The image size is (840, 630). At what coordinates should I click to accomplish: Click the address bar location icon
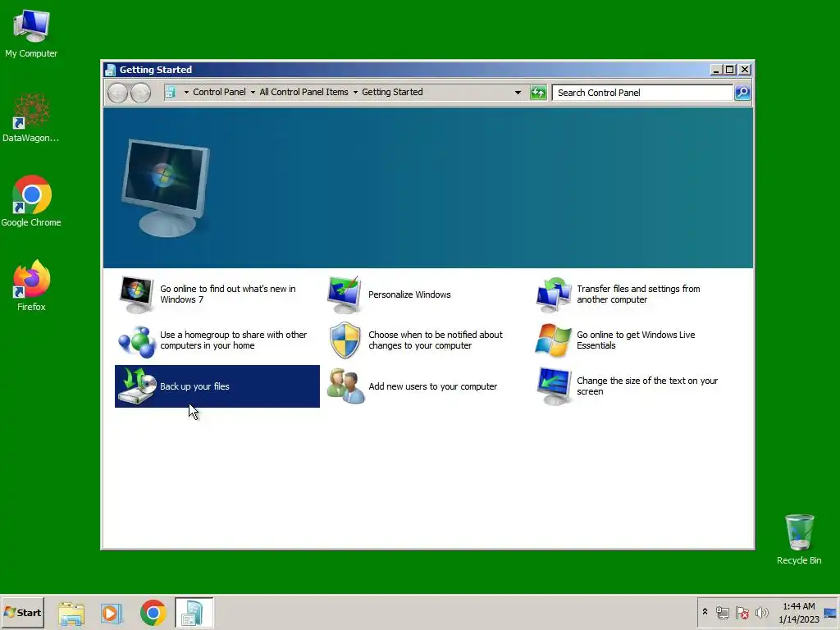171,92
